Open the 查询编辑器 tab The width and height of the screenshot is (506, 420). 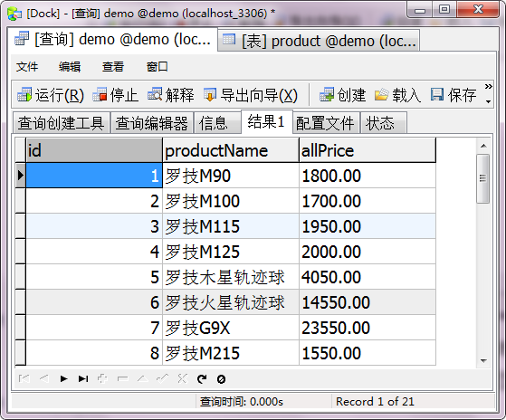pyautogui.click(x=152, y=123)
